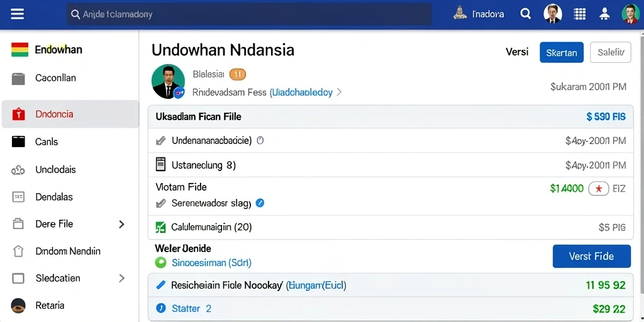Toggle the blue Statter circle indicator
This screenshot has width=644, height=322.
pos(161,308)
